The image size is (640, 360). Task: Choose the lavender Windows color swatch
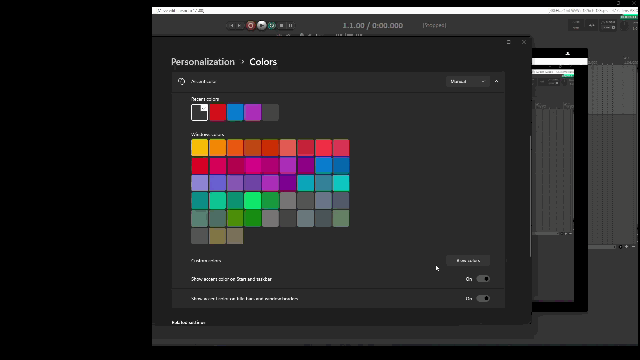click(200, 183)
